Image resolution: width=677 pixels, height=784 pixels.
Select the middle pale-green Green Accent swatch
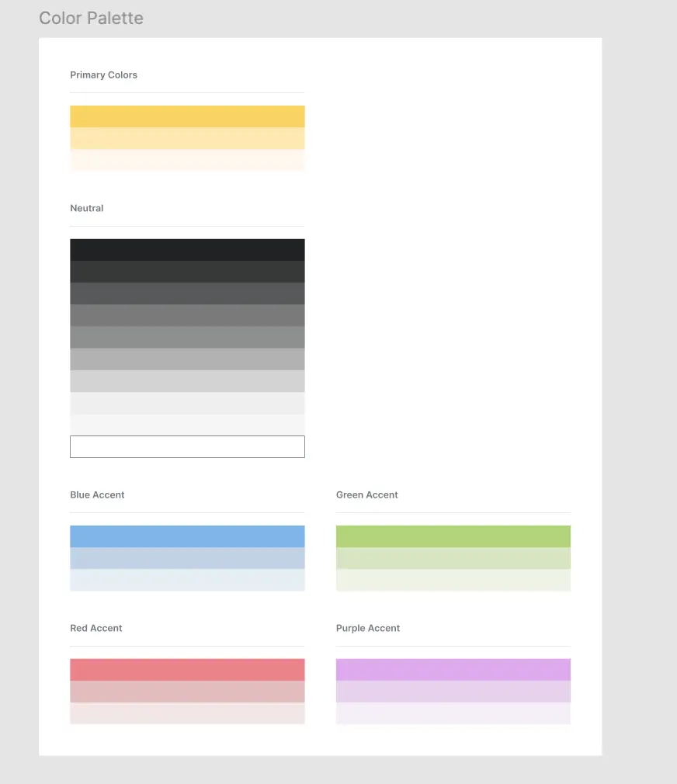(453, 558)
